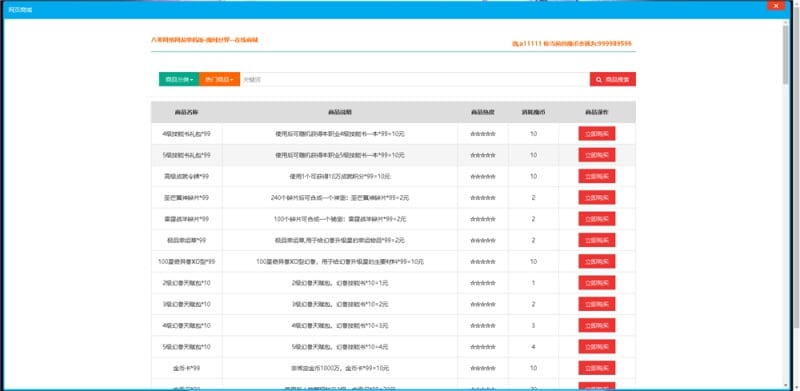Click the red 商品搜索 search button
Viewport: 800px width, 391px height.
click(x=613, y=79)
